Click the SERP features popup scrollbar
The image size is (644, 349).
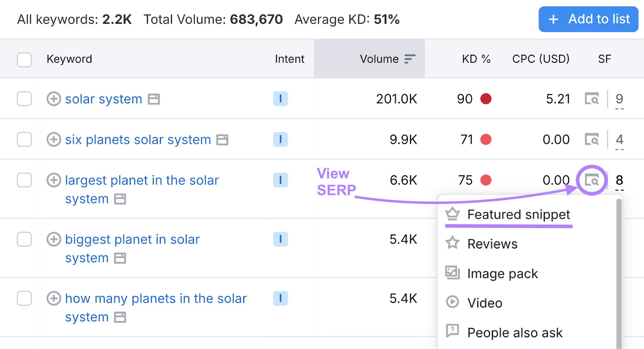(x=619, y=273)
